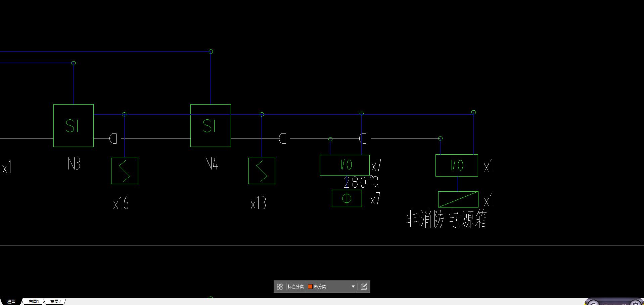Click the x1 label beside right I/O box
This screenshot has width=644, height=305.
coord(489,166)
